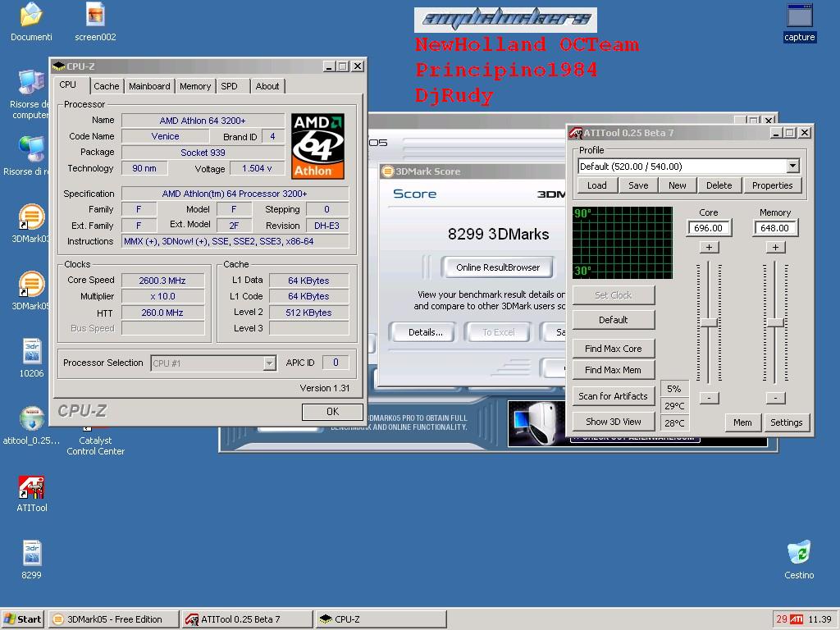Open the 10206 result file icon
This screenshot has width=840, height=630.
32,351
